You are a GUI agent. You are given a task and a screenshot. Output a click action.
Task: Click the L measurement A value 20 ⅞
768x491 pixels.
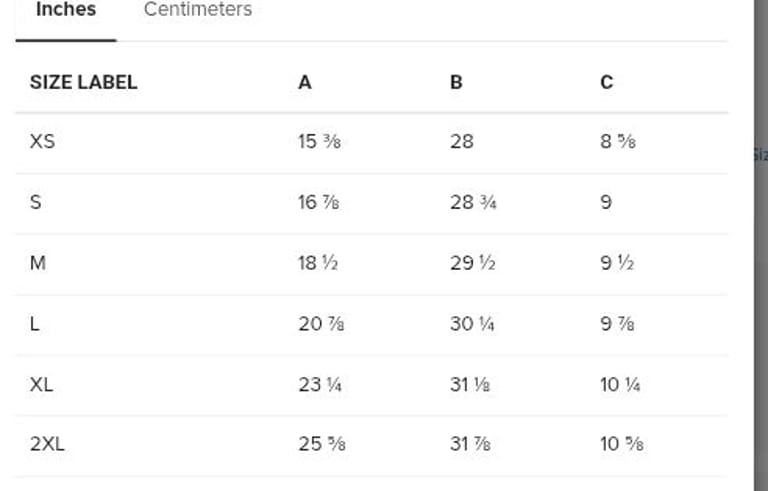(321, 324)
